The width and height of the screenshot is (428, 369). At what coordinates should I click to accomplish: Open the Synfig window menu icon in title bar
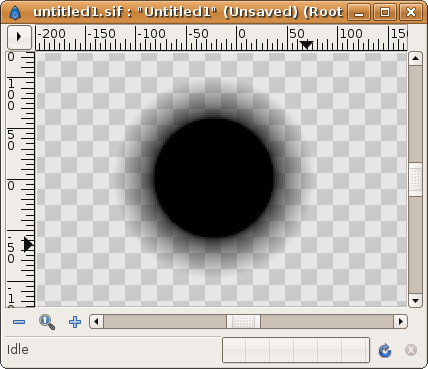click(15, 13)
